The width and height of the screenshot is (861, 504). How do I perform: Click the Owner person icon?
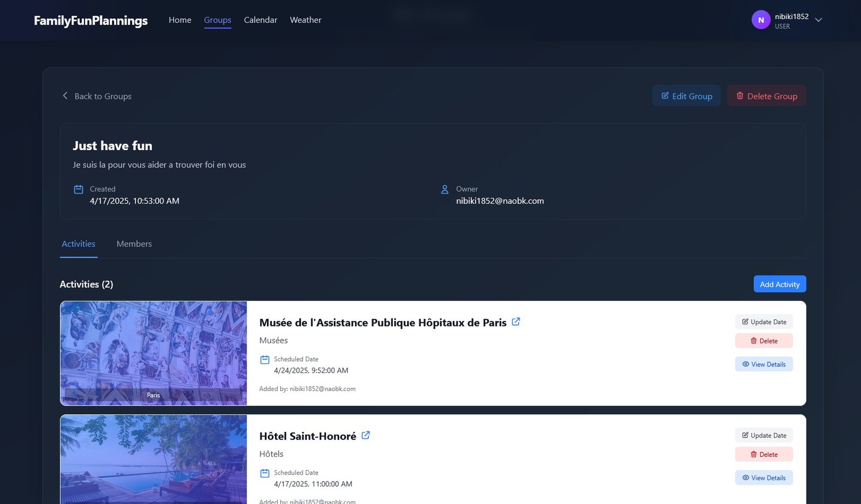click(444, 189)
